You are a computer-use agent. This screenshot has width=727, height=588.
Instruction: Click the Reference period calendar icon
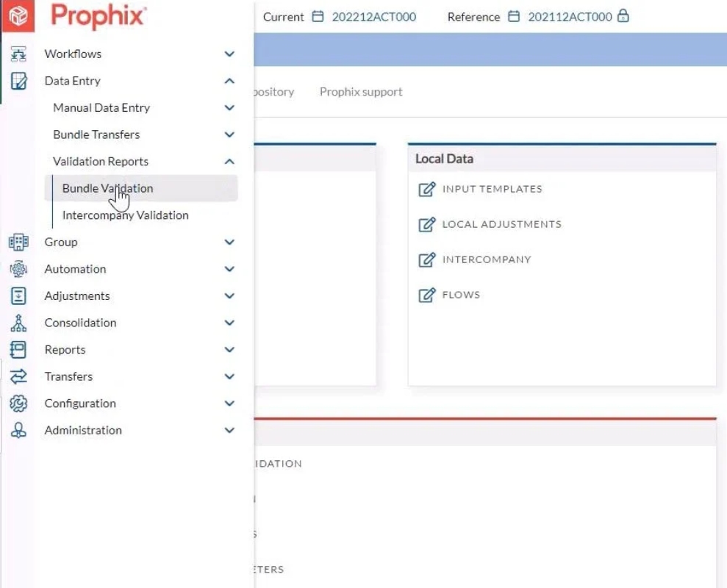click(x=514, y=17)
